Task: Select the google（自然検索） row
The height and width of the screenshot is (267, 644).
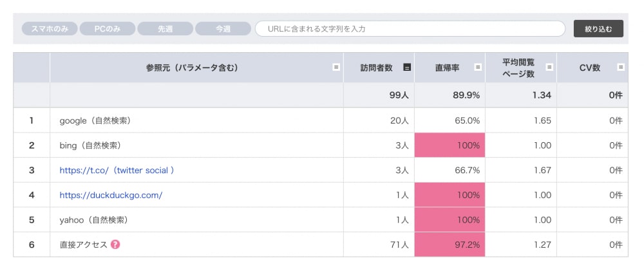Action: coord(99,120)
